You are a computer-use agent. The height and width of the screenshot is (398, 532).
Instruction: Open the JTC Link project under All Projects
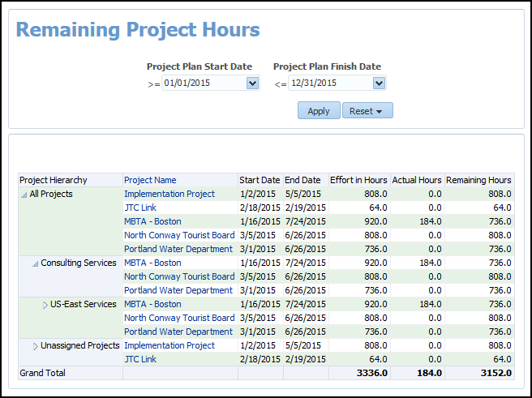coord(140,208)
